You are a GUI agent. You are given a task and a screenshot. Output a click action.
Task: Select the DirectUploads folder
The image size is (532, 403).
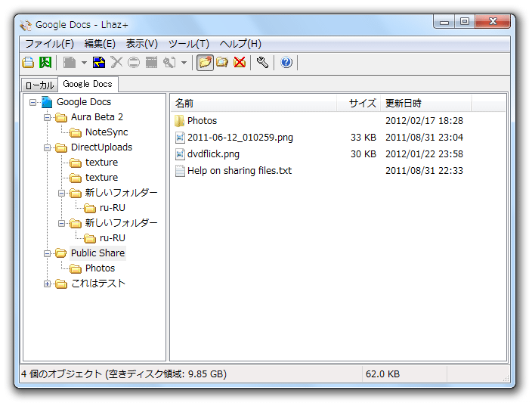click(101, 147)
